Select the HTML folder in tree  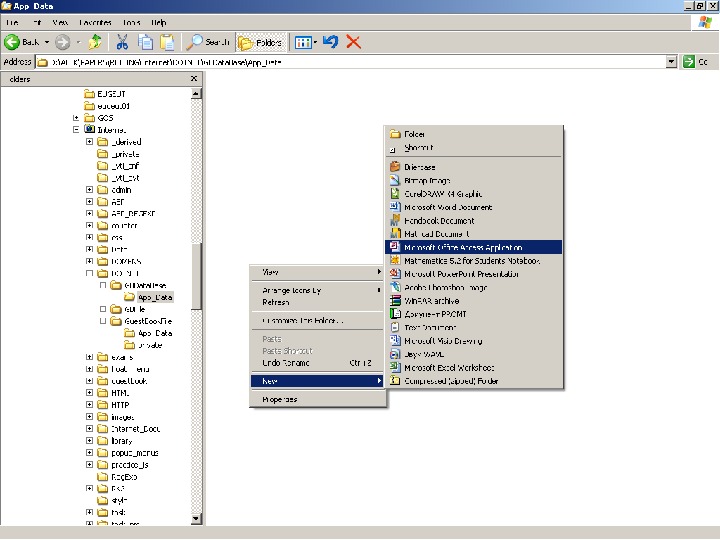click(120, 393)
